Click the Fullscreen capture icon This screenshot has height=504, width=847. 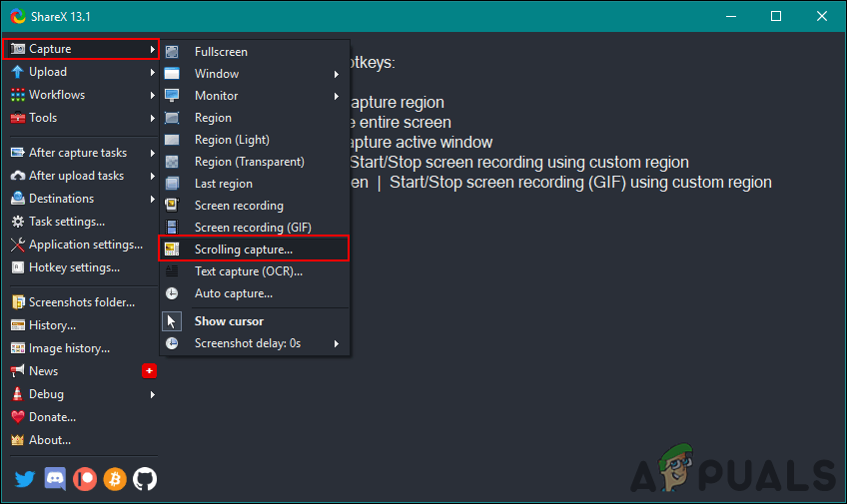pyautogui.click(x=172, y=52)
